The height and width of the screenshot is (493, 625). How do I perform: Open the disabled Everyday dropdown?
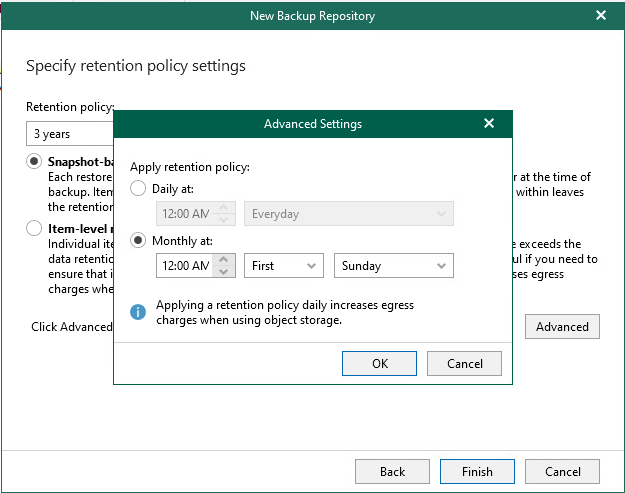tap(349, 214)
